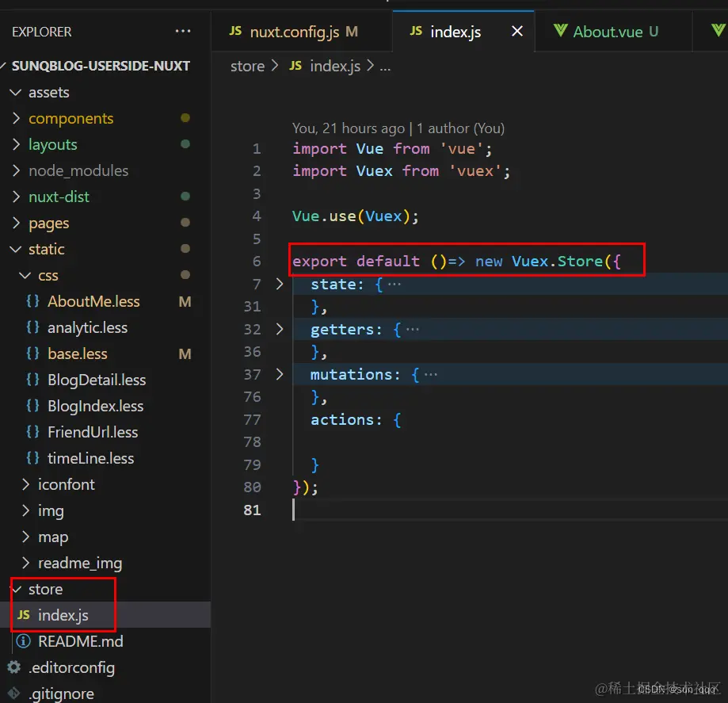Open .gitignore file

pos(61,693)
